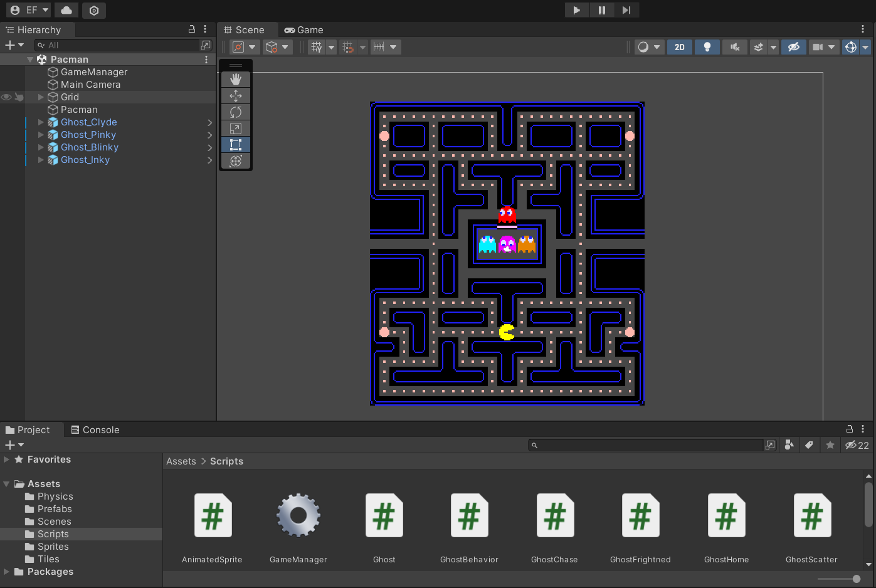Toggle scene lighting bulb
The height and width of the screenshot is (588, 876).
707,47
